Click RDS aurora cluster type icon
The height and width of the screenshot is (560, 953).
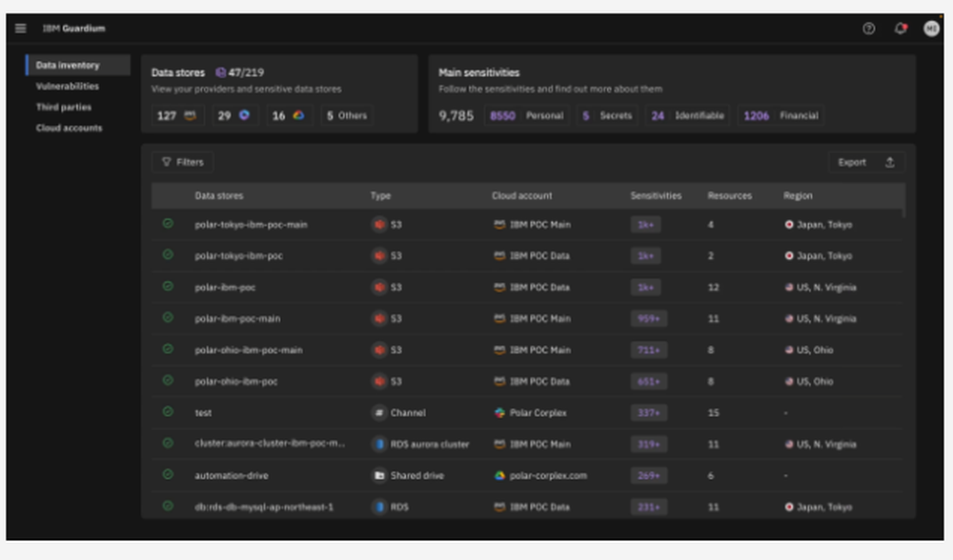(379, 444)
